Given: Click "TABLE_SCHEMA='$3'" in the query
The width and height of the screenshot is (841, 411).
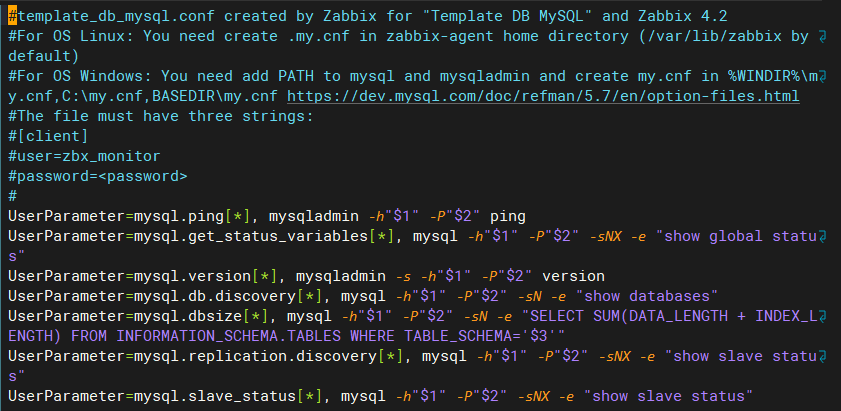Looking at the screenshot, I should coord(481,337).
